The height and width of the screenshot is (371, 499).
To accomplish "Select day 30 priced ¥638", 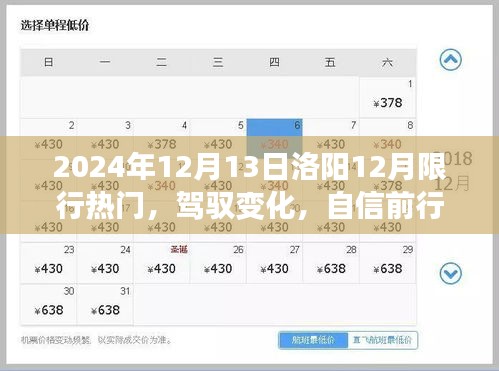I will point(48,304).
